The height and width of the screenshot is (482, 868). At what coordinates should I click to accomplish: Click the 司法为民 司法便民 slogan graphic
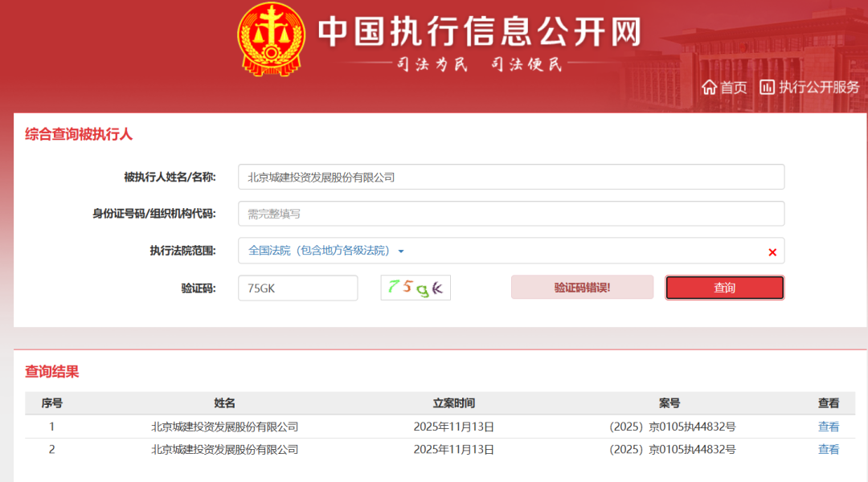pos(482,64)
